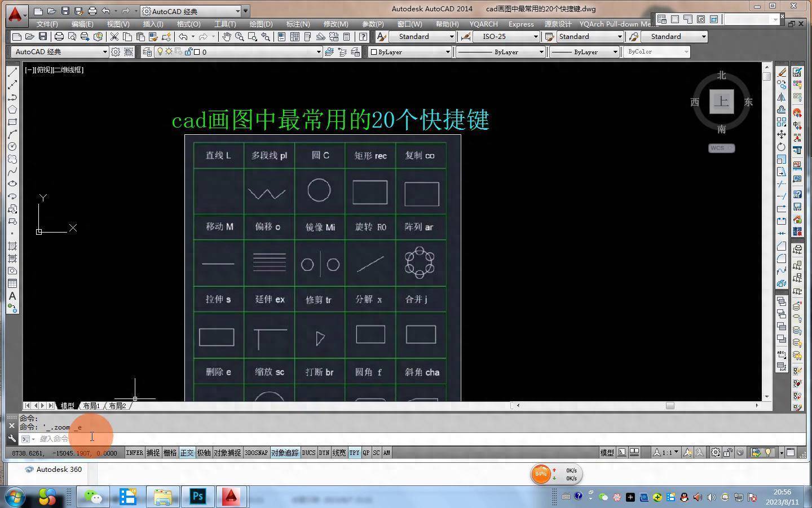Toggle 栅格 grid display
This screenshot has height=508, width=812.
(170, 453)
